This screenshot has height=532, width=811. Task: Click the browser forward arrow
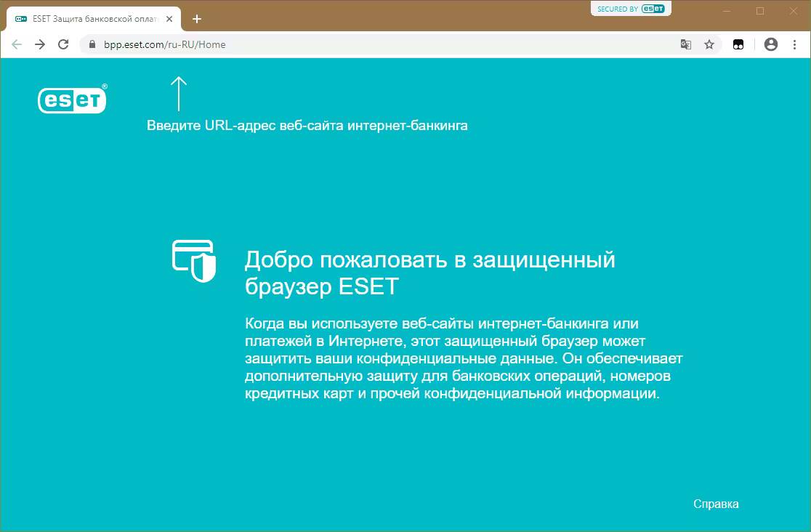(x=40, y=44)
